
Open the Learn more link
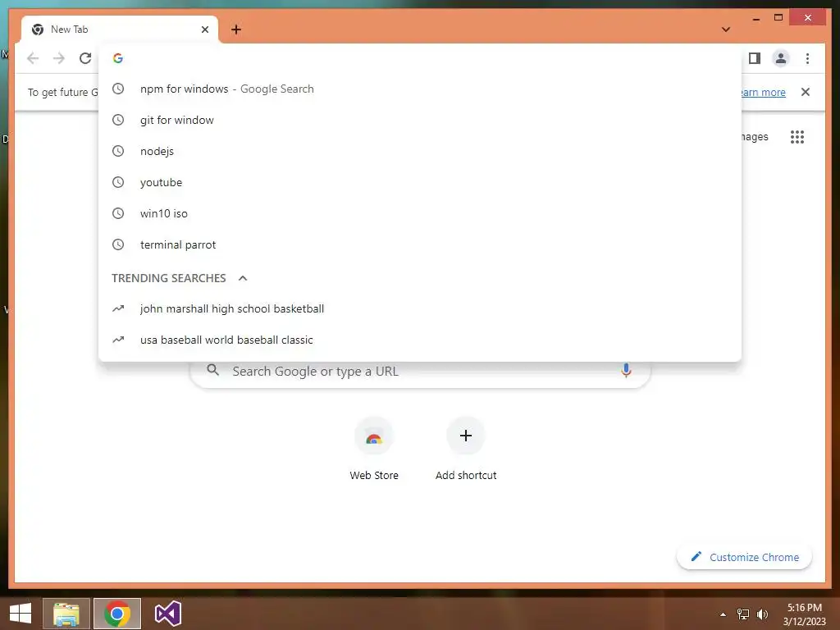pos(763,92)
